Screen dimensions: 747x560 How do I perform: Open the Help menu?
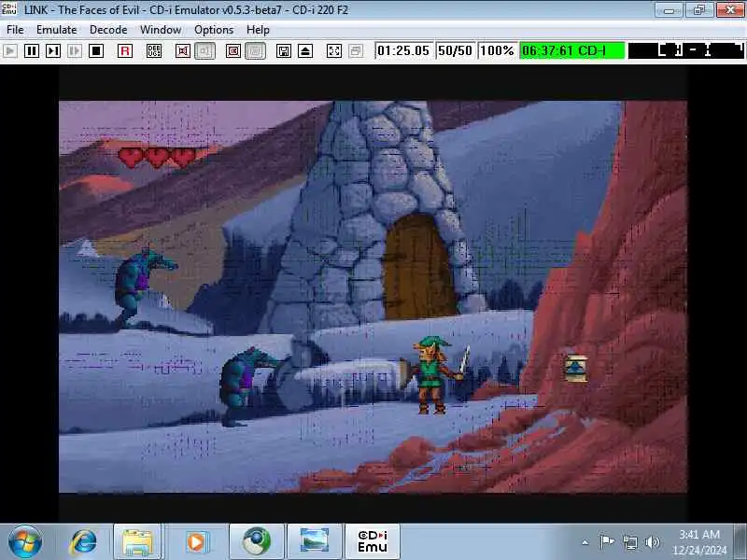[x=258, y=30]
